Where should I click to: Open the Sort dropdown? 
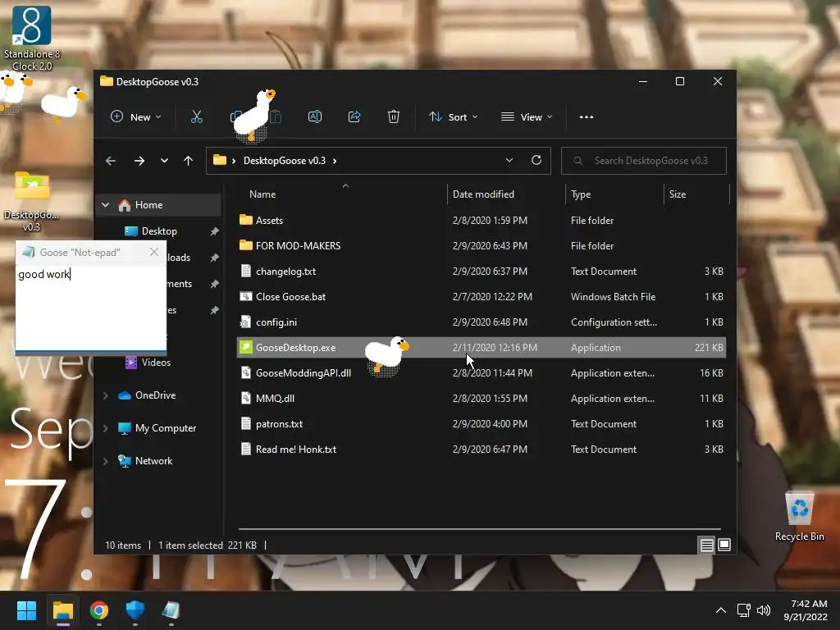click(x=453, y=116)
